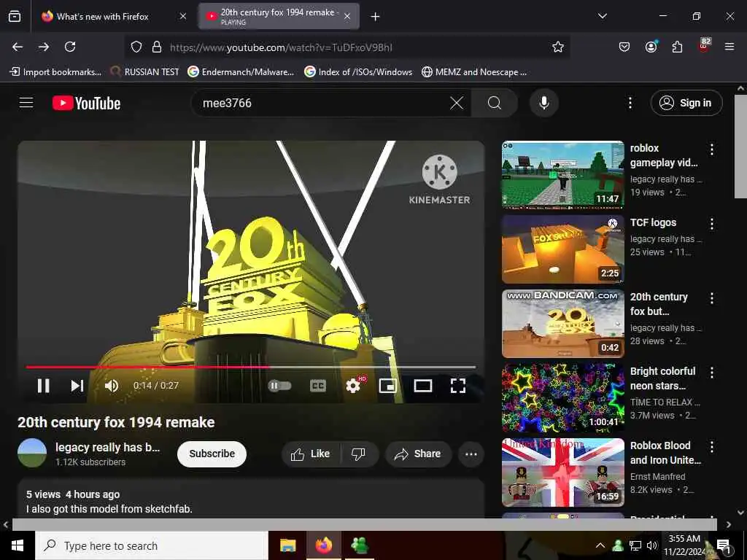Open the YouTube hamburger guide menu
747x560 pixels.
pos(26,103)
